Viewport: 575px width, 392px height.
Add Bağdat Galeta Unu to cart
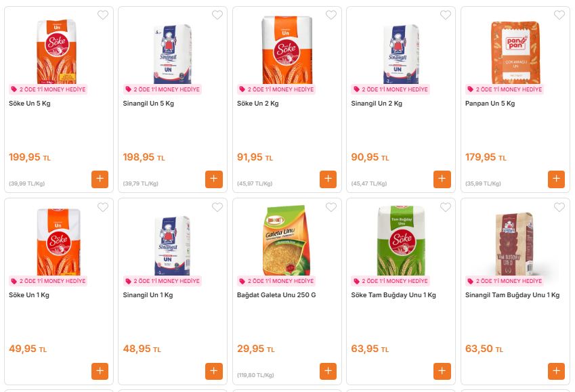[x=328, y=371]
